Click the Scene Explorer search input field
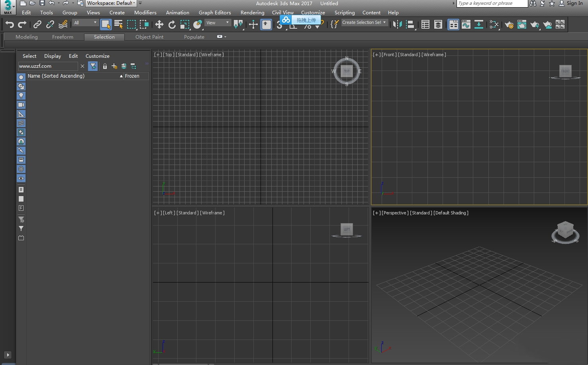 point(48,66)
